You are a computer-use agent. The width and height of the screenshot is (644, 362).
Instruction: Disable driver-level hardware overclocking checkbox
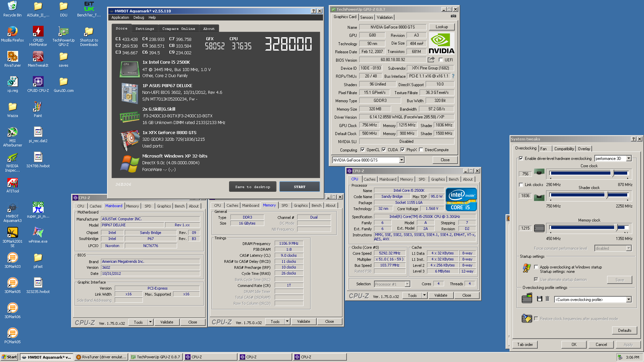(x=521, y=159)
